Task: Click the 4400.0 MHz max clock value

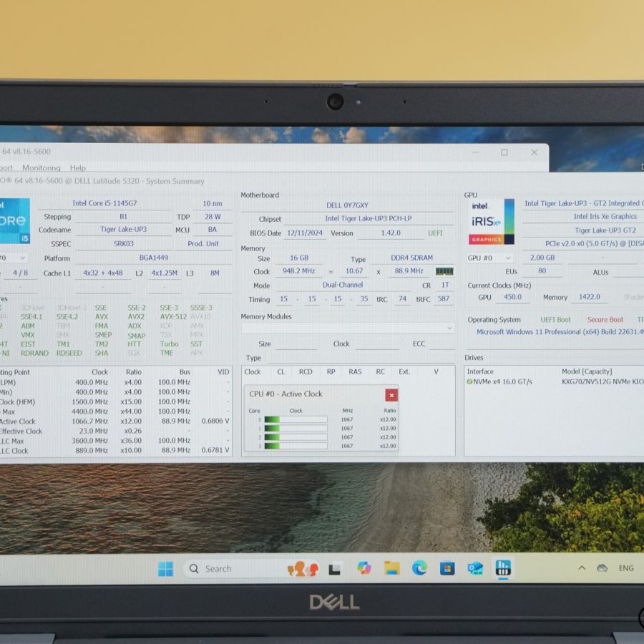Action: click(x=89, y=411)
